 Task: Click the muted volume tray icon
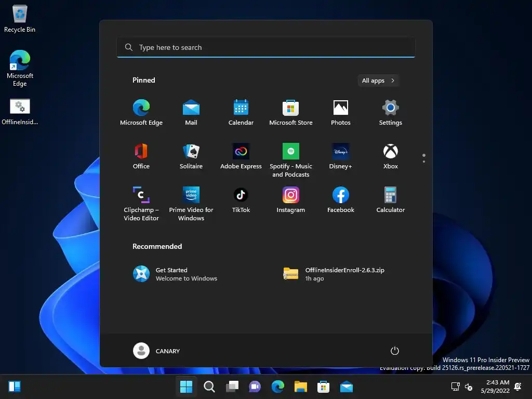469,387
